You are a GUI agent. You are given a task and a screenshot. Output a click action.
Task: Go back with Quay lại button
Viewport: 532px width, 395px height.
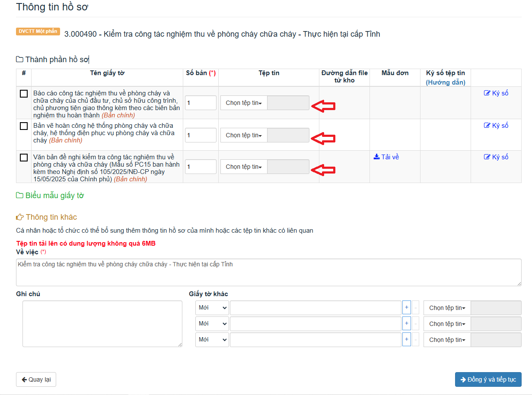coord(36,379)
